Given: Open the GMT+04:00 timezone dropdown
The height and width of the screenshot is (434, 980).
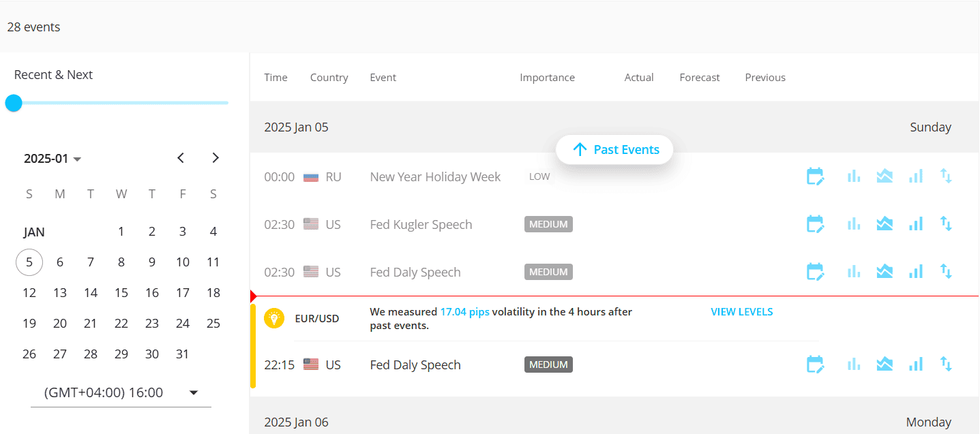Looking at the screenshot, I should tap(121, 392).
